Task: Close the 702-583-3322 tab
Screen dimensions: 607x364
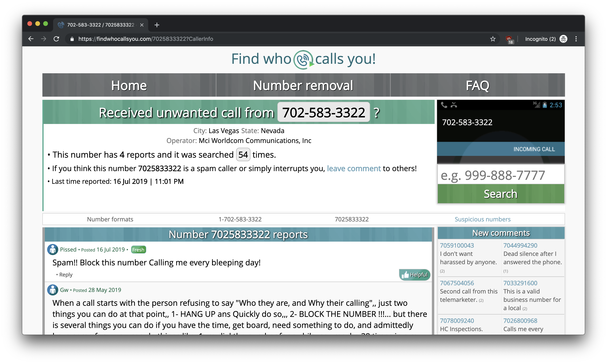Action: 142,25
